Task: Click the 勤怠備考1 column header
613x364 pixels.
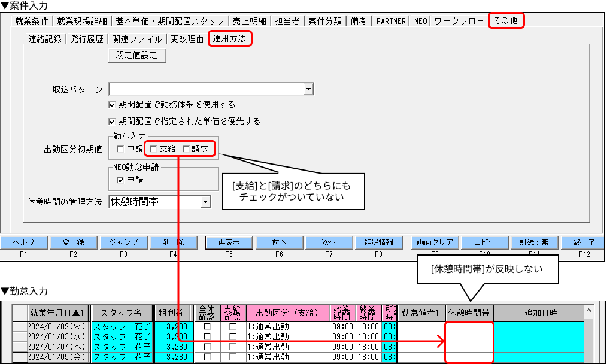Action: (x=421, y=313)
